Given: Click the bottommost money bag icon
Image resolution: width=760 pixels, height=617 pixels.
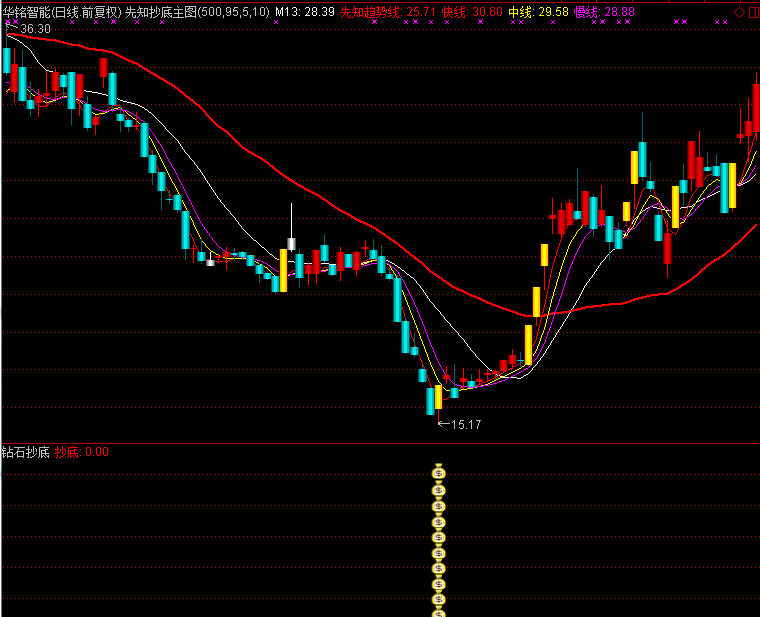Looking at the screenshot, I should pos(438,611).
